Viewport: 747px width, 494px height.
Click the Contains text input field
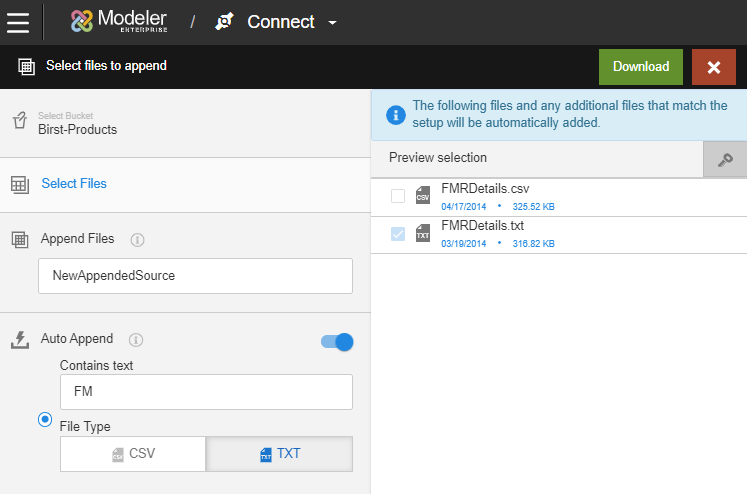205,392
